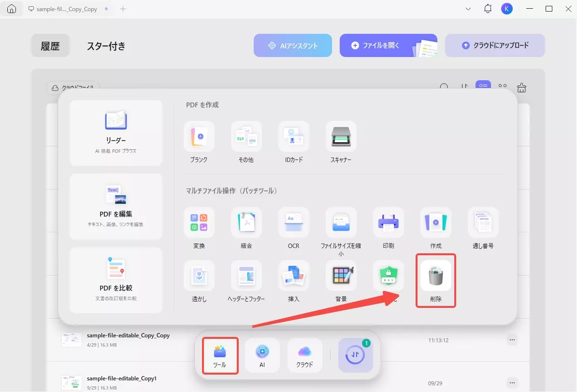
Task: Open the 印刷 batch print tool
Action: coord(388,222)
